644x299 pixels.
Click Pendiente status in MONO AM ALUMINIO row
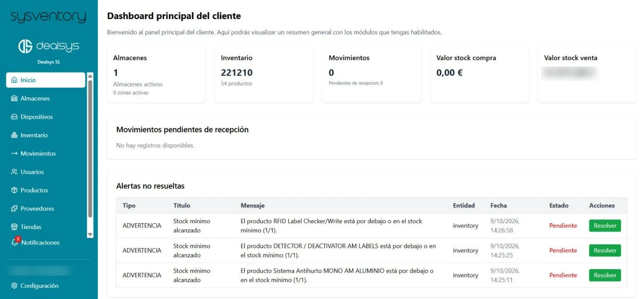click(x=563, y=275)
